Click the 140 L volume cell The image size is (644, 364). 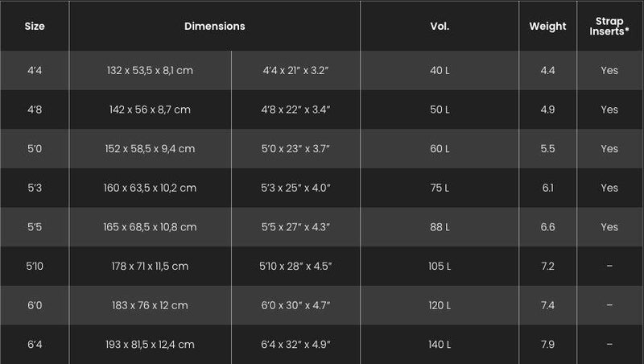pos(440,344)
